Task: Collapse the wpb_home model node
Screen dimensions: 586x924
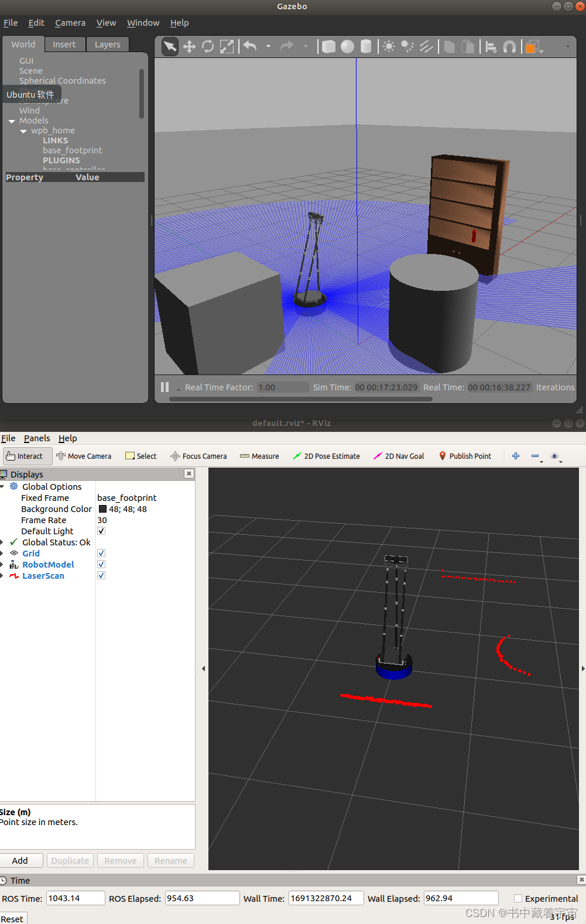Action: pos(23,131)
